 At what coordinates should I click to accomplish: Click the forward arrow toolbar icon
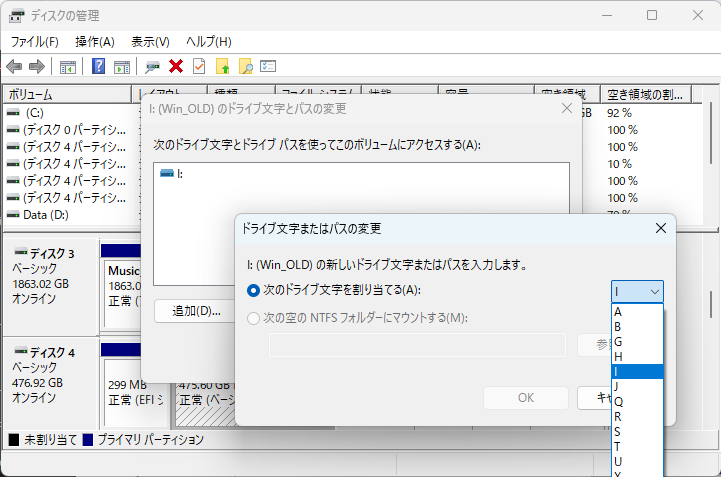37,67
